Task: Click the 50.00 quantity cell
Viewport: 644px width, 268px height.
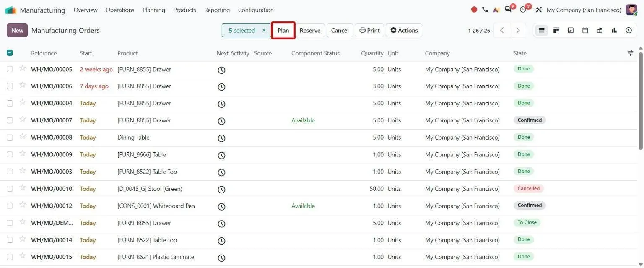Action: pos(377,189)
